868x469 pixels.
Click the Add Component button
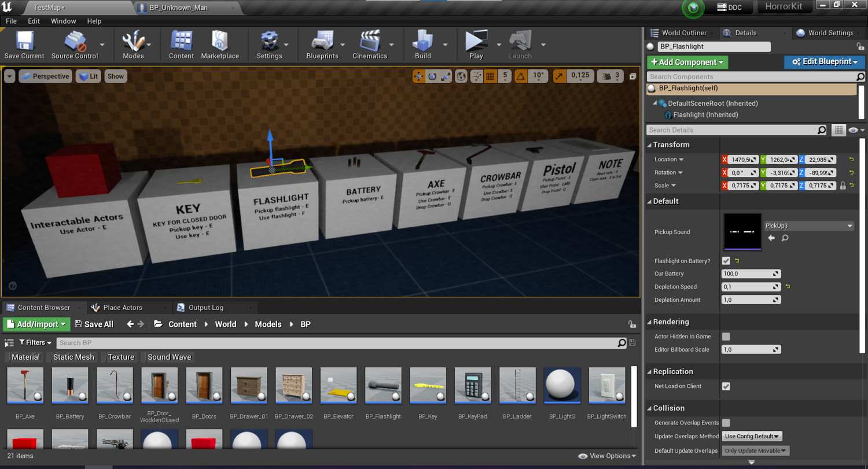tap(687, 62)
